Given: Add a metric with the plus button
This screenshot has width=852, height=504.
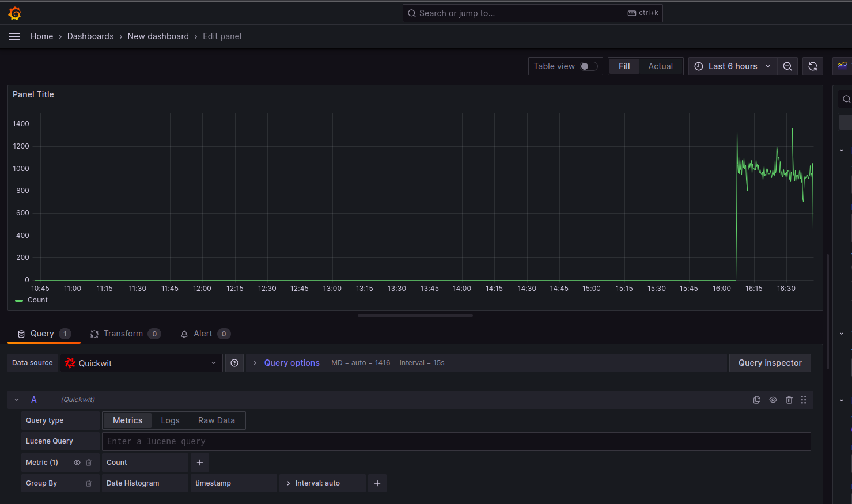Looking at the screenshot, I should tap(200, 463).
